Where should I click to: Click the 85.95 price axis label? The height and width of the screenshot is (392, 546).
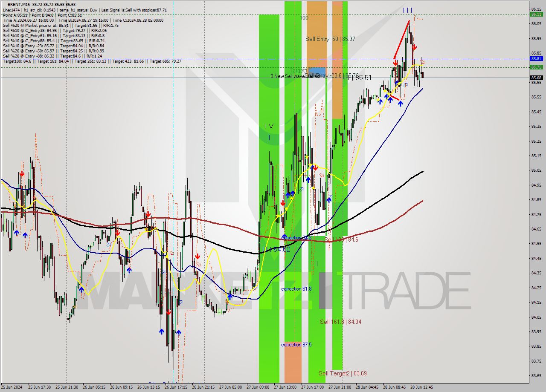(x=536, y=38)
